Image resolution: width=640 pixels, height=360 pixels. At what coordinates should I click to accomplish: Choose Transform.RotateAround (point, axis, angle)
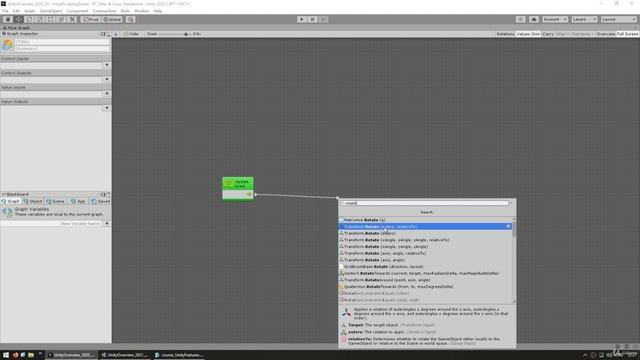(424, 280)
